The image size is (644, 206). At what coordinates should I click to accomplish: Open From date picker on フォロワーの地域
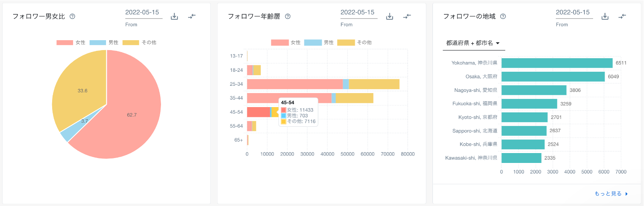coord(574,13)
